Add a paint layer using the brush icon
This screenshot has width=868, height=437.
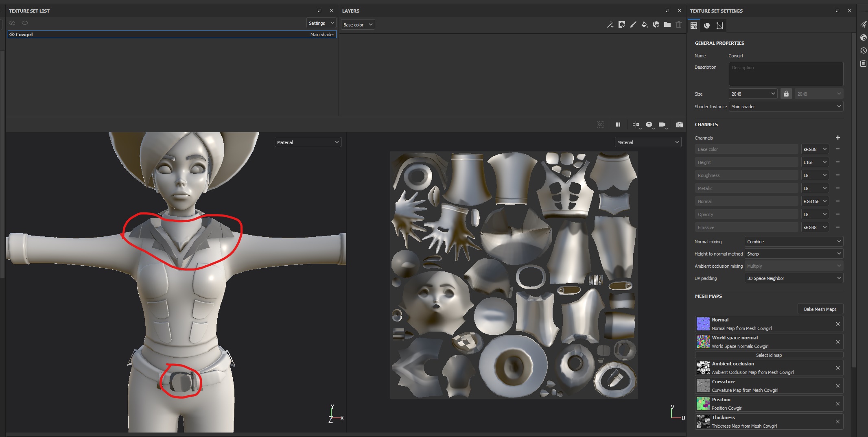tap(633, 24)
